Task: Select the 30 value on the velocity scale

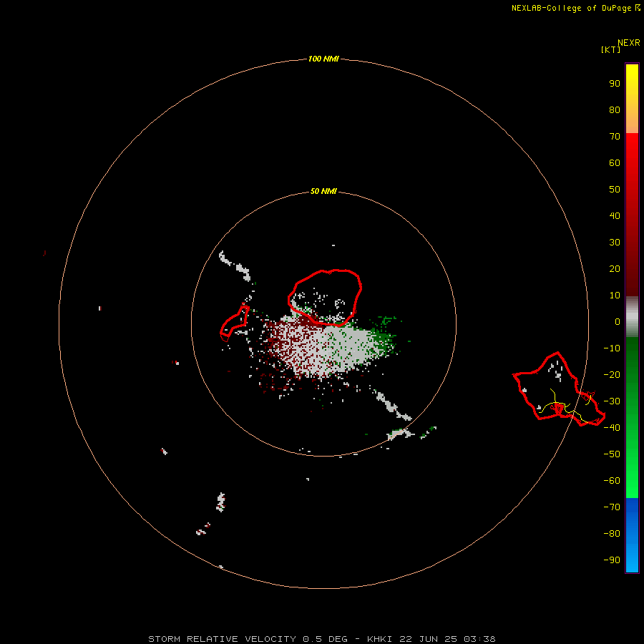Action: tap(615, 243)
